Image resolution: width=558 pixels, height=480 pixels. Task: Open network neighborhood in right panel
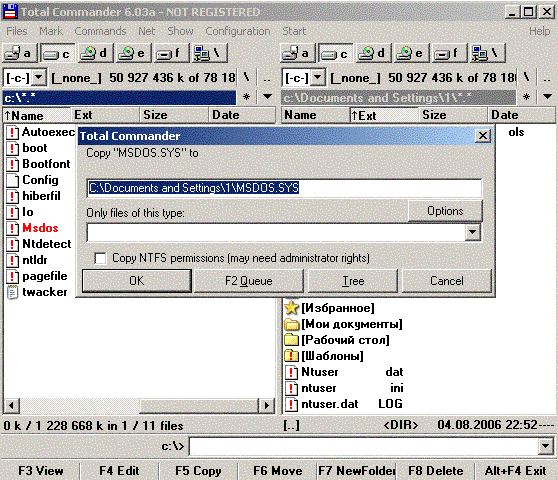point(488,53)
